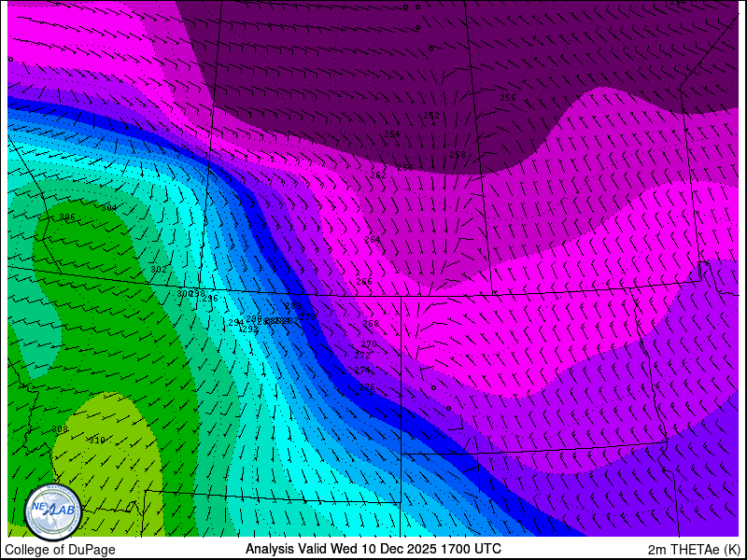
Task: Click the NEXLAB logo
Action: point(53,512)
